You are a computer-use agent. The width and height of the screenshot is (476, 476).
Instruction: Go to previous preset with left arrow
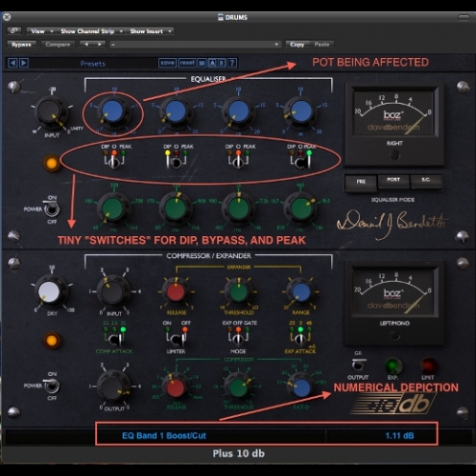pos(12,63)
